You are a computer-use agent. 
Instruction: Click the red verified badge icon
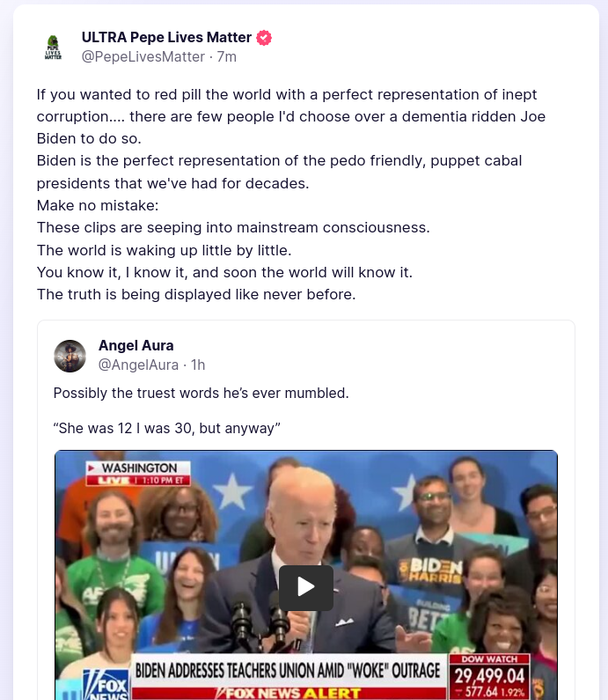[x=264, y=38]
